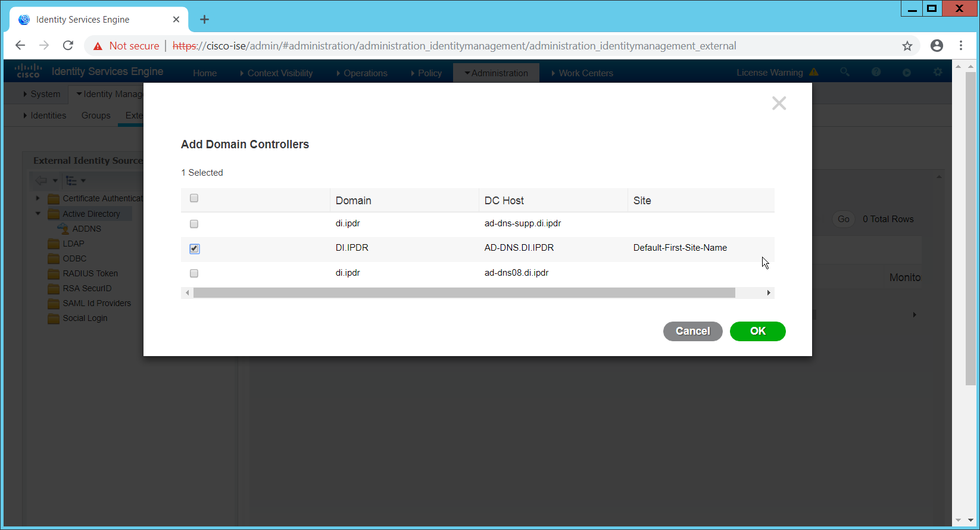Tick the ad-dns08.di.ipdr row checkbox
980x530 pixels.
click(x=194, y=273)
